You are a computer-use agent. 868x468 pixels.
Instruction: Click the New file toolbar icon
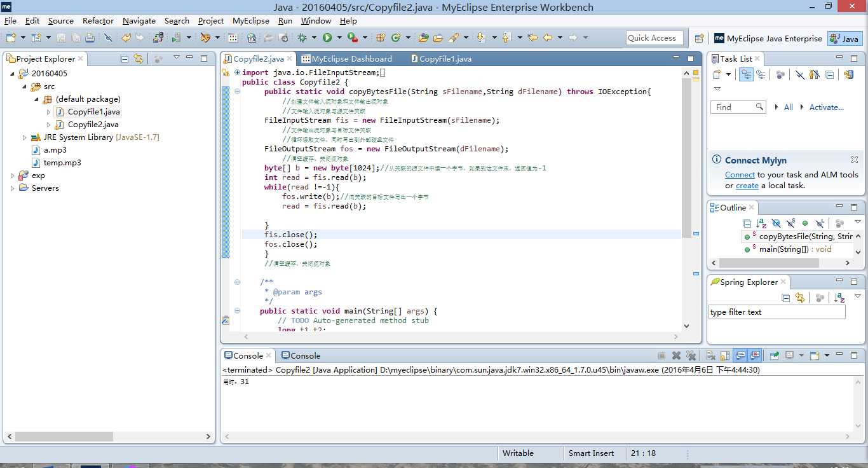tap(11, 38)
